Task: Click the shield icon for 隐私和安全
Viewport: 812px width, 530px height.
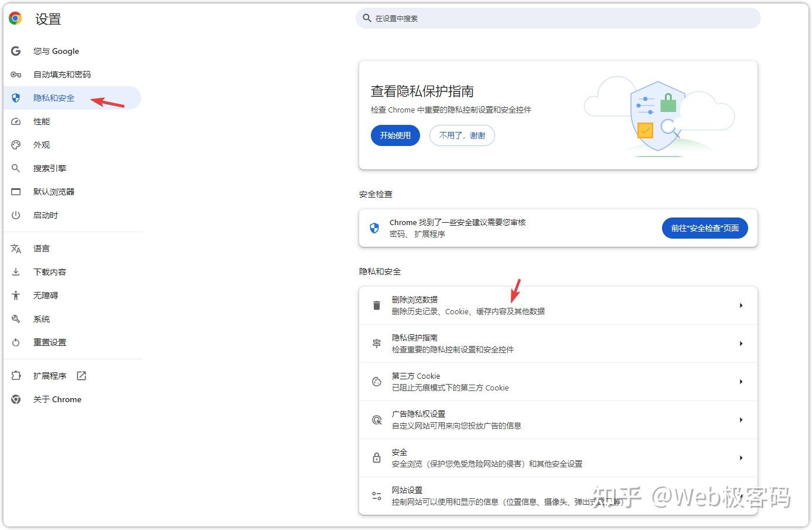Action: (16, 98)
